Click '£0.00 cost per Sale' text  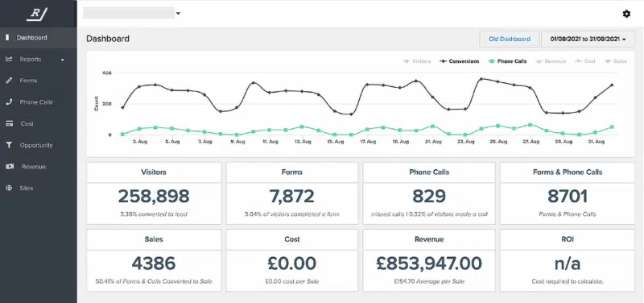[292, 281]
